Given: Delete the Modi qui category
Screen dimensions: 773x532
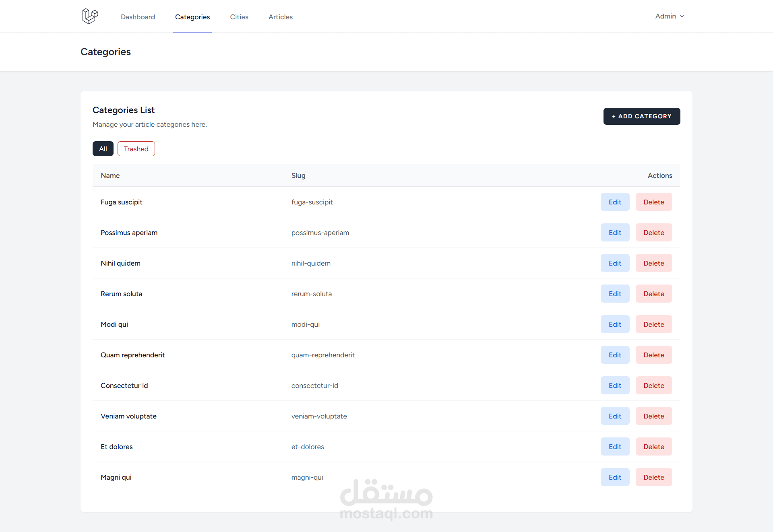Looking at the screenshot, I should click(x=654, y=324).
